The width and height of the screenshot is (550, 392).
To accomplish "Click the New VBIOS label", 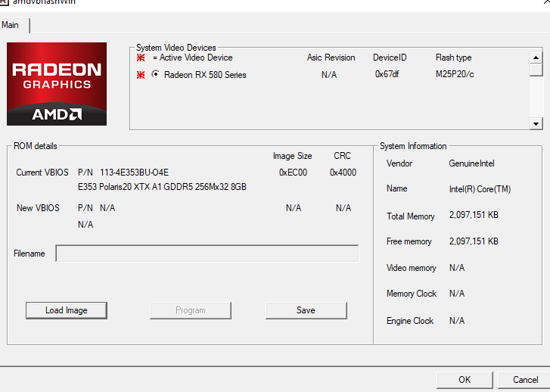I will (38, 208).
